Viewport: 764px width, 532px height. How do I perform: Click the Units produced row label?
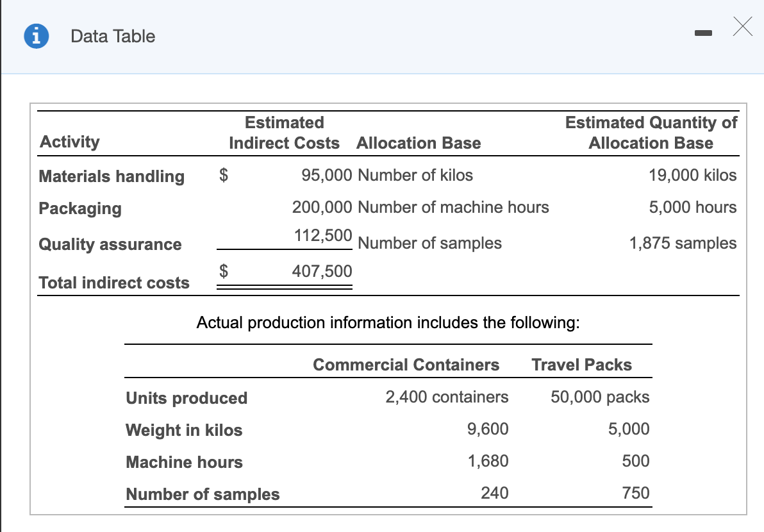pos(186,398)
